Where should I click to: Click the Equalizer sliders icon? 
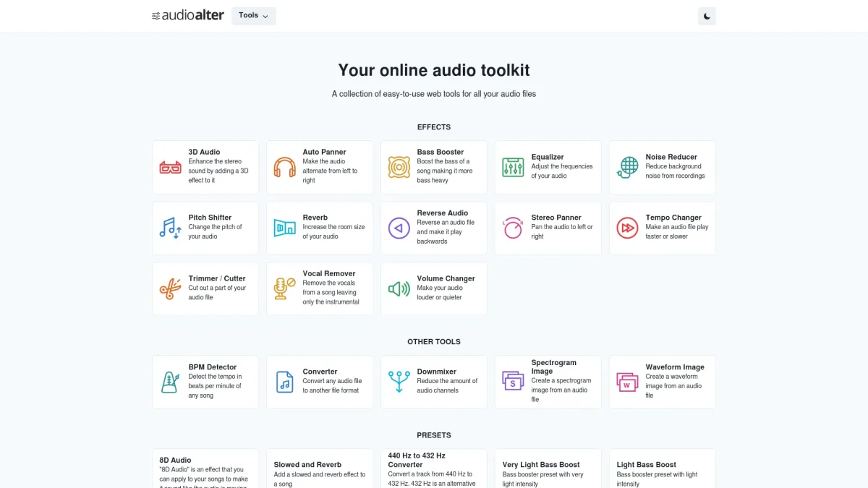(513, 168)
